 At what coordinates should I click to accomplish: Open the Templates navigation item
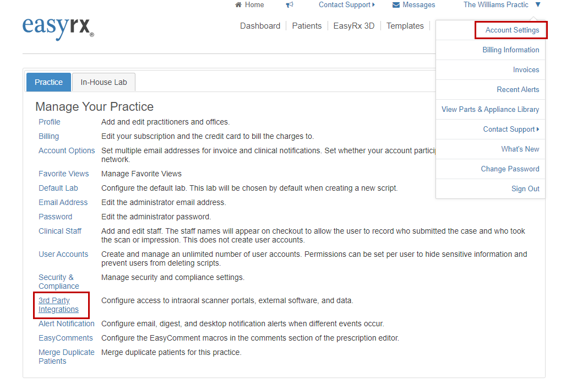(x=405, y=26)
